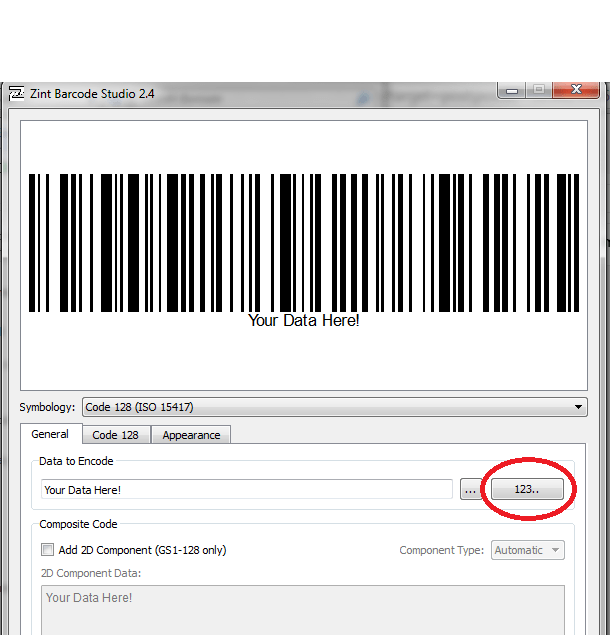
Task: Click 'Your Data Here!' text under barcode
Action: point(303,320)
